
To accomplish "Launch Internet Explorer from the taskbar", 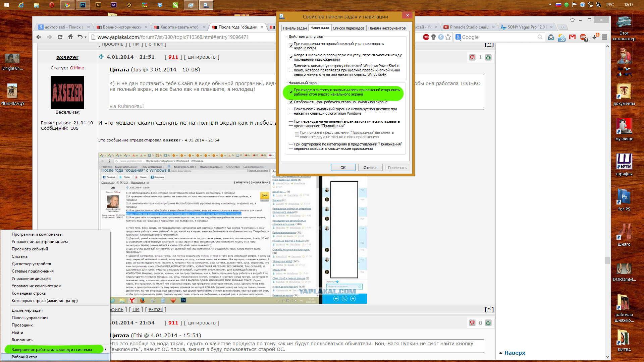I will [x=21, y=5].
